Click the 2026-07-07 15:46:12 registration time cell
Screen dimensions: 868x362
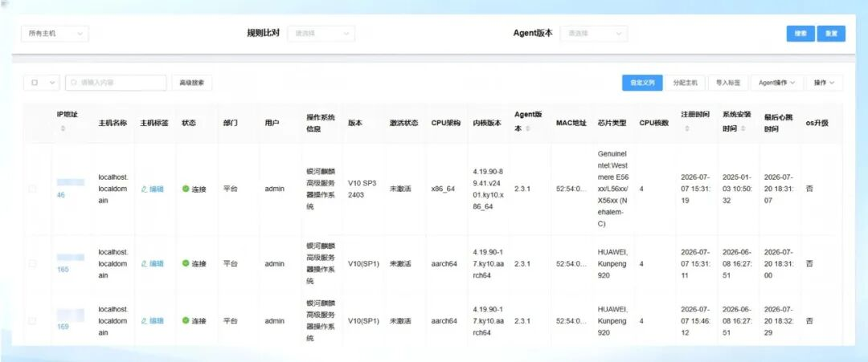tap(695, 321)
